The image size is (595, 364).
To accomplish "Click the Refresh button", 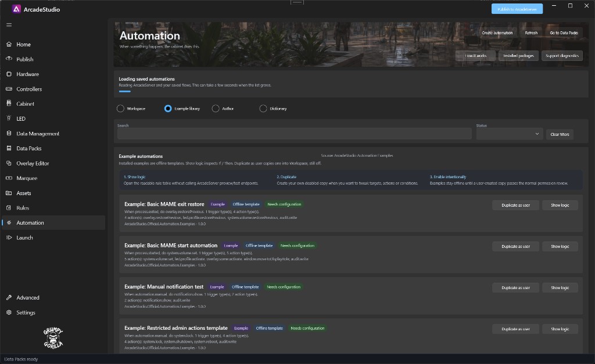I will point(531,33).
